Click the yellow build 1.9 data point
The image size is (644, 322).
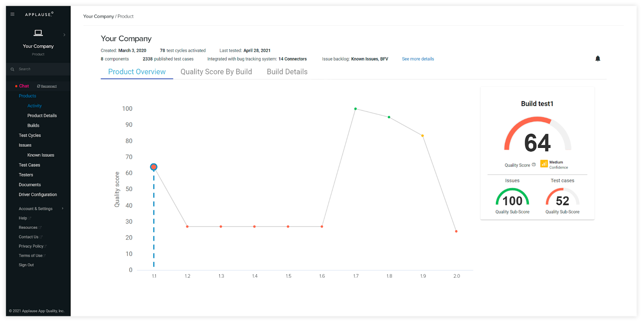coord(423,135)
